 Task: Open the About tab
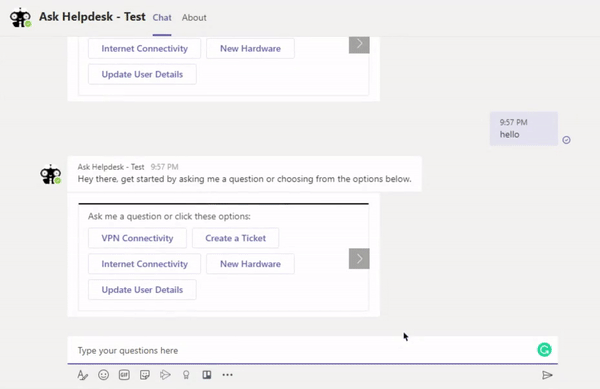tap(194, 18)
